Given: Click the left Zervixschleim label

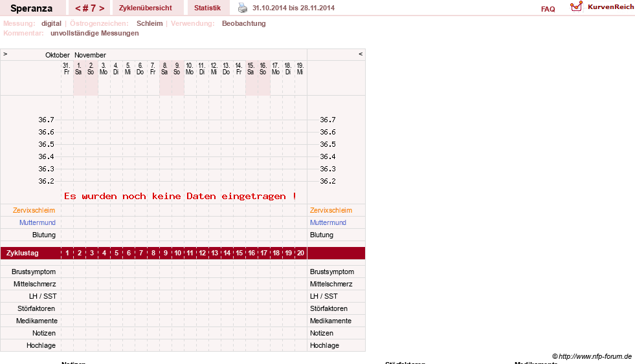Looking at the screenshot, I should (x=34, y=210).
